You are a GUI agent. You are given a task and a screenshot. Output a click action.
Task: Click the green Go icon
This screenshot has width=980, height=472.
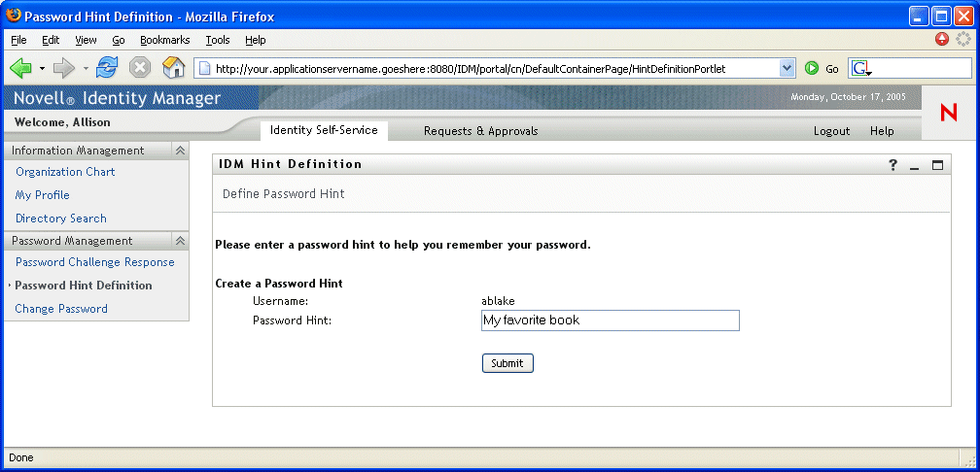812,69
